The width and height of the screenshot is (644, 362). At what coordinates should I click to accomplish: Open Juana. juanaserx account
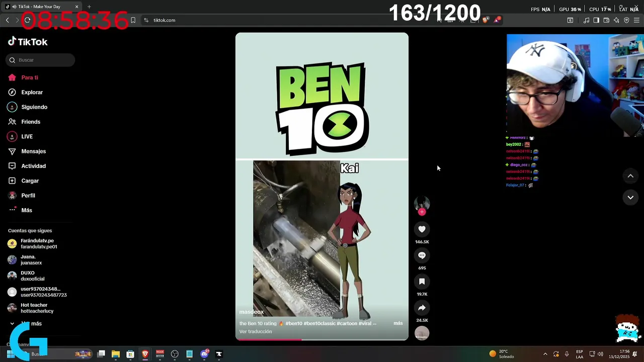(x=25, y=260)
